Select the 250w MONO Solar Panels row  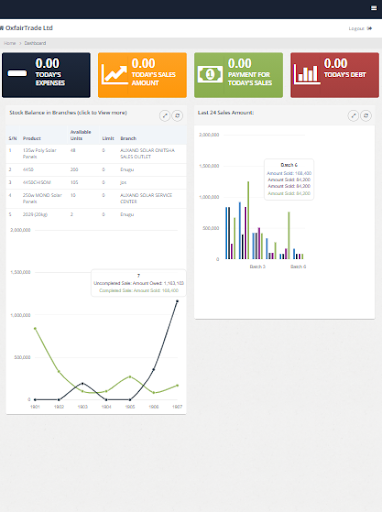(x=96, y=199)
